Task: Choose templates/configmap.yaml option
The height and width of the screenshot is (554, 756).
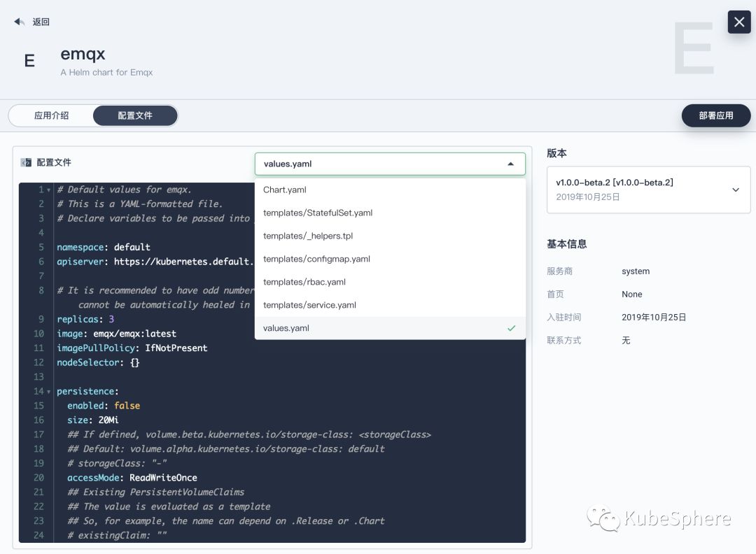Action: click(x=390, y=260)
